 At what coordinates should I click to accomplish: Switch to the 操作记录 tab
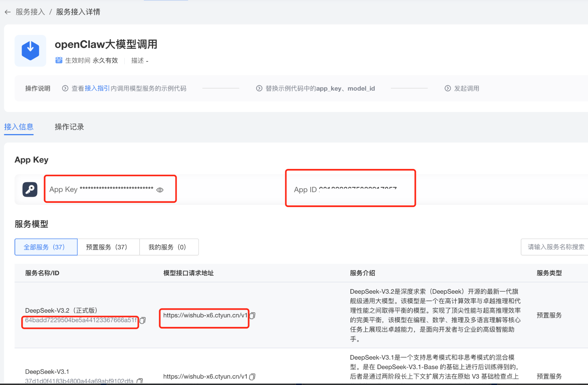tap(69, 127)
